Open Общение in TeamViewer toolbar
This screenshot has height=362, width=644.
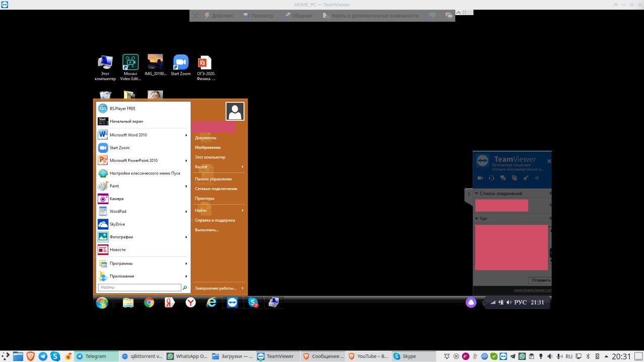[x=298, y=16]
